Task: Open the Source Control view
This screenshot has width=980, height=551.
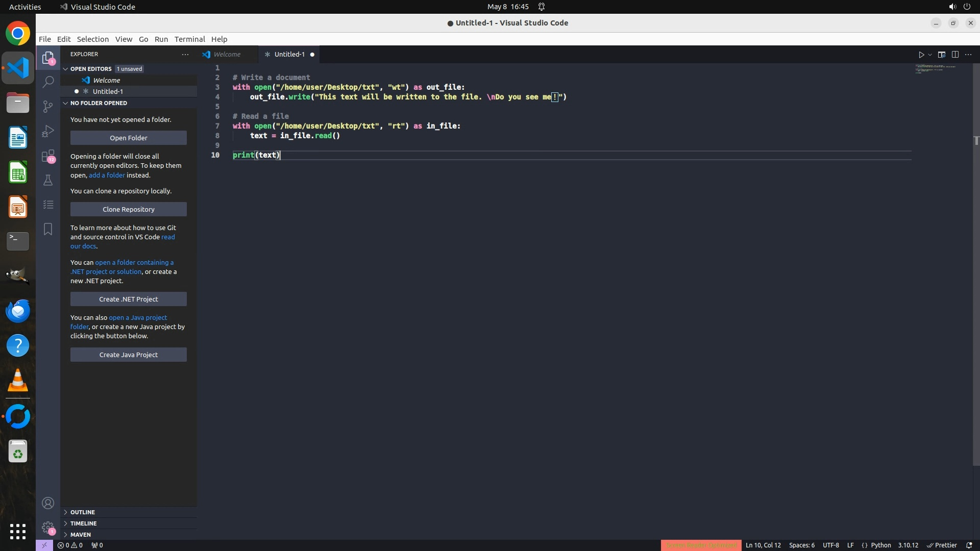Action: [48, 106]
